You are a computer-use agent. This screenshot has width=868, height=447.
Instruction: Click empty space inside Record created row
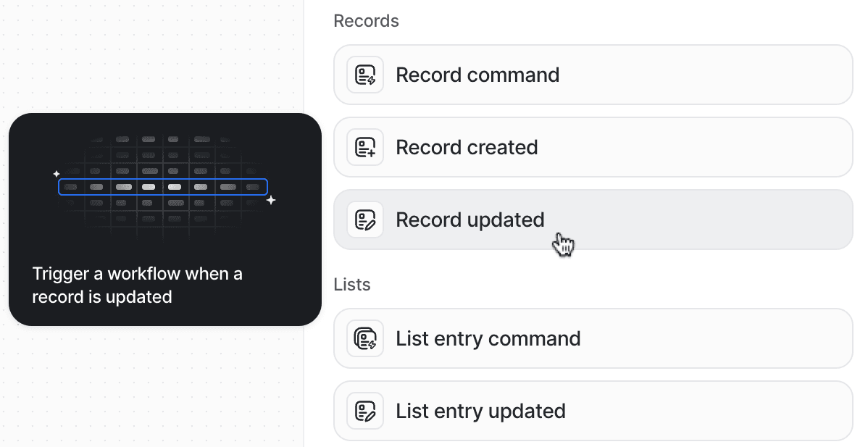[692, 147]
